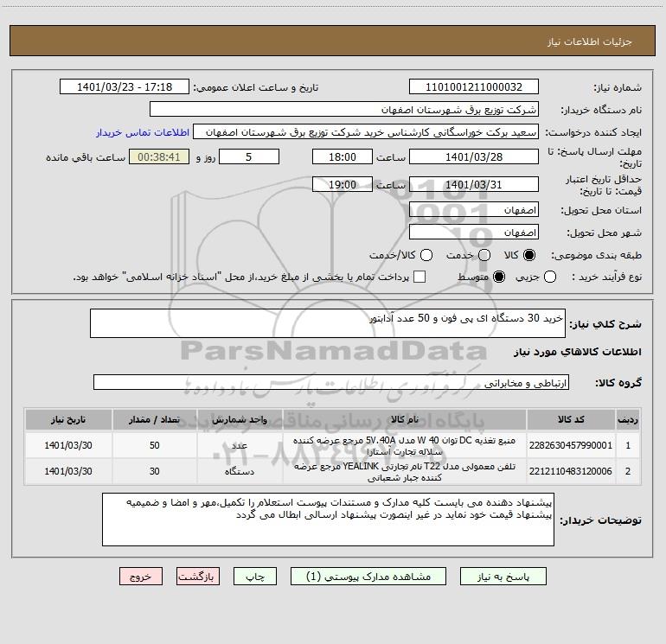
Task: Click the تاریخ نیاز column header
Action: point(68,419)
